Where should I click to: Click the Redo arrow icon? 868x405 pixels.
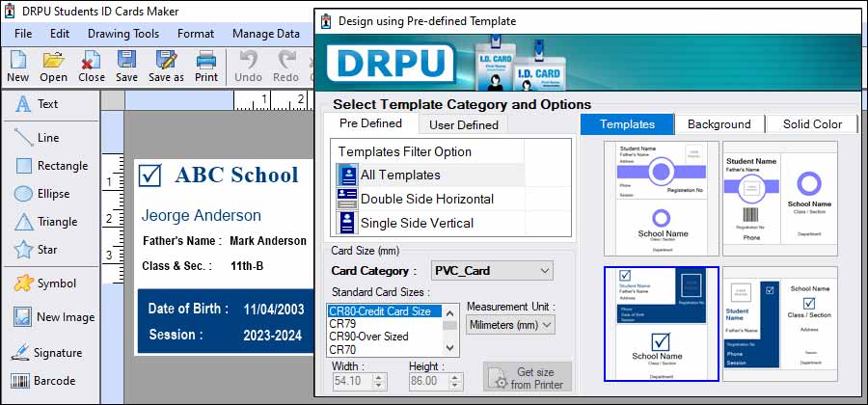(x=286, y=60)
